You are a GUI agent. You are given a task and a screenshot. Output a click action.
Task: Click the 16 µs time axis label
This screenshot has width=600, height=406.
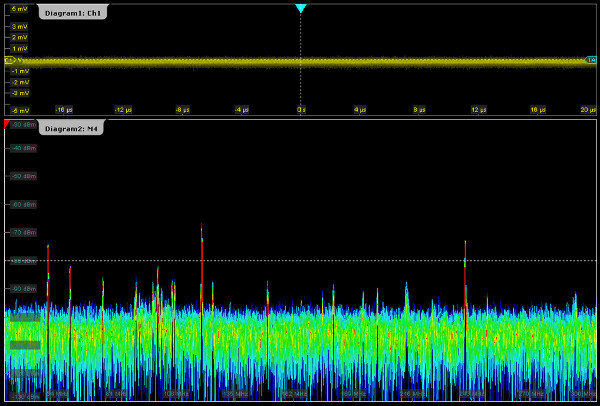tap(538, 110)
